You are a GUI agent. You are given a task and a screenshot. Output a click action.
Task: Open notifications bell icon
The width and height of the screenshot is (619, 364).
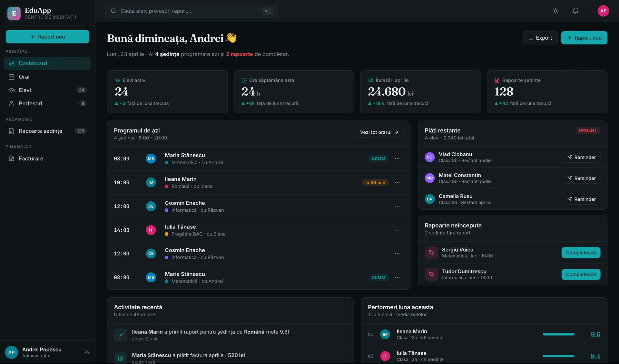[575, 11]
